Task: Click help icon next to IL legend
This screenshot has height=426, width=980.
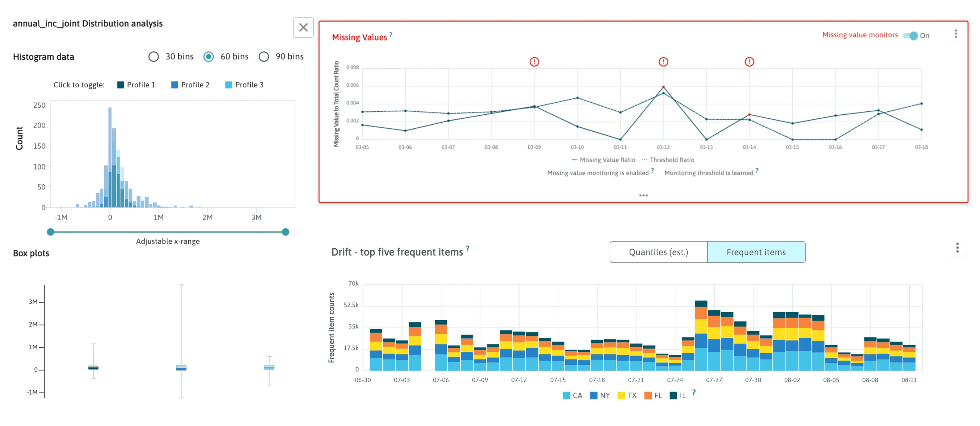Action: (694, 392)
